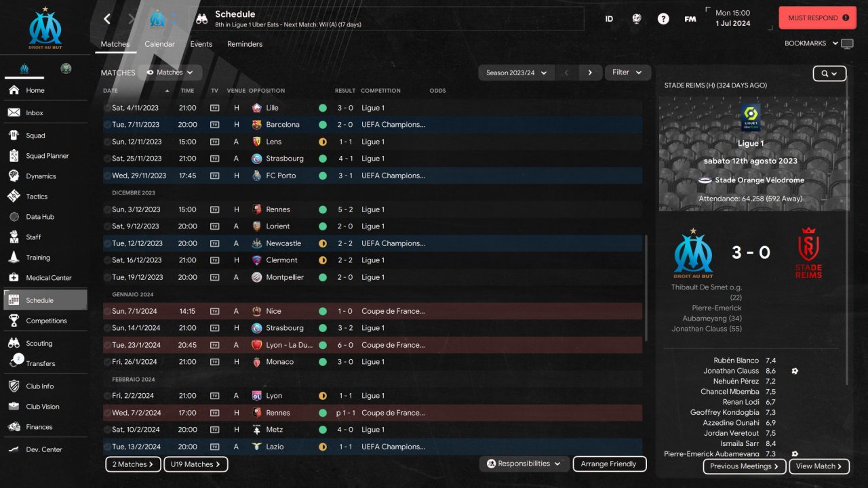Click the FM menu icon in top bar
The image size is (868, 488).
coord(690,19)
